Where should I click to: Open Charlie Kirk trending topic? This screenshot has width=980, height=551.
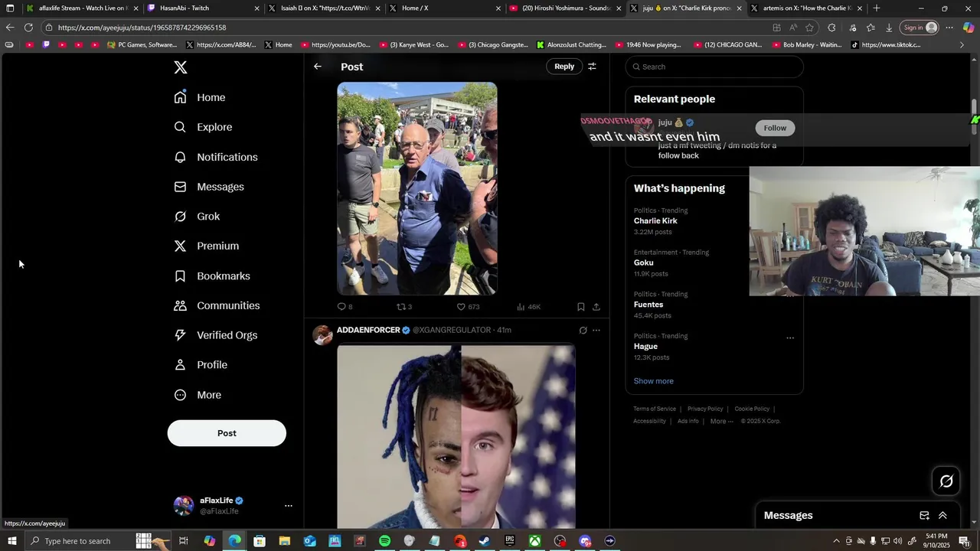[655, 221]
